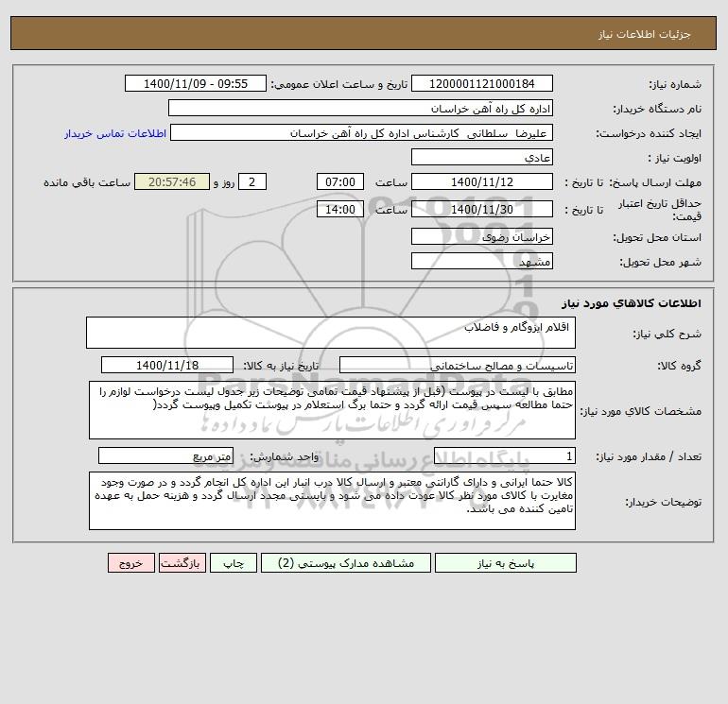728x704 pixels.
Task: Click the پاسخ به نیاز button
Action: pyautogui.click(x=505, y=563)
